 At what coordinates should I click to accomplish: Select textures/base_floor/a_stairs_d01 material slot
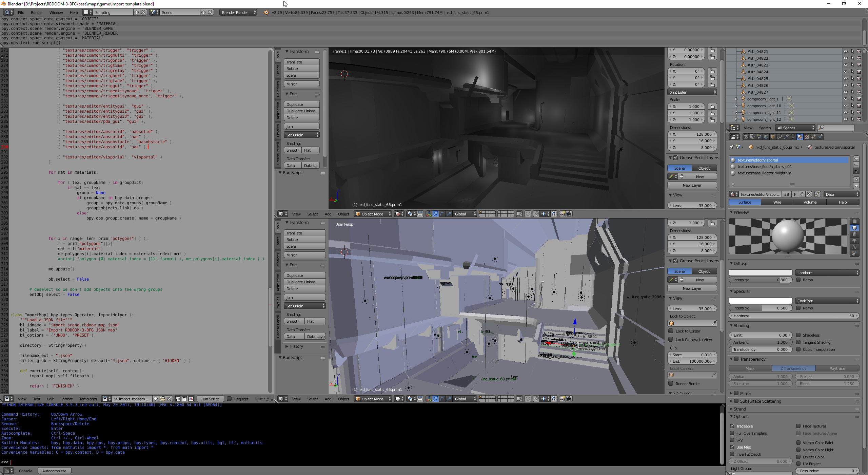tap(765, 167)
